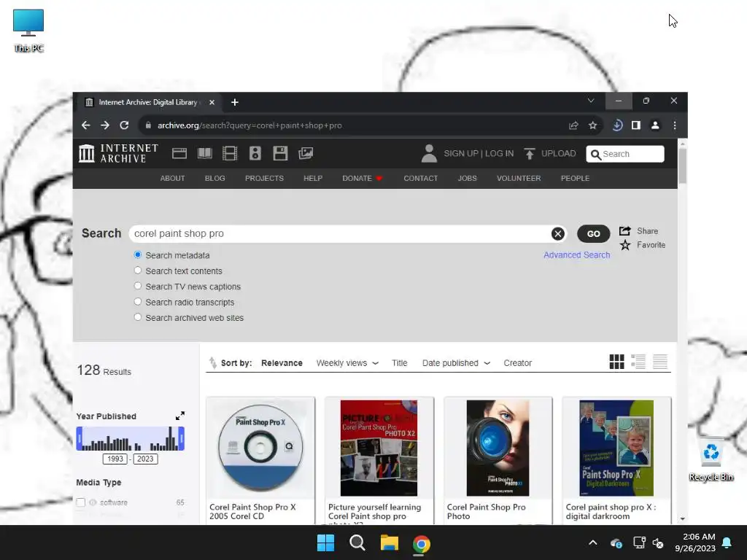Open File Explorer from taskbar

390,542
